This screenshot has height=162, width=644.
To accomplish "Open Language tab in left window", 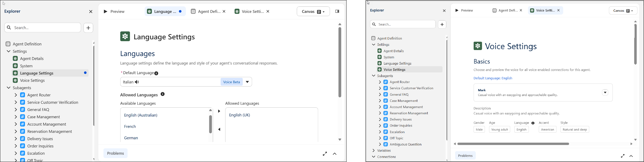I will click(165, 12).
